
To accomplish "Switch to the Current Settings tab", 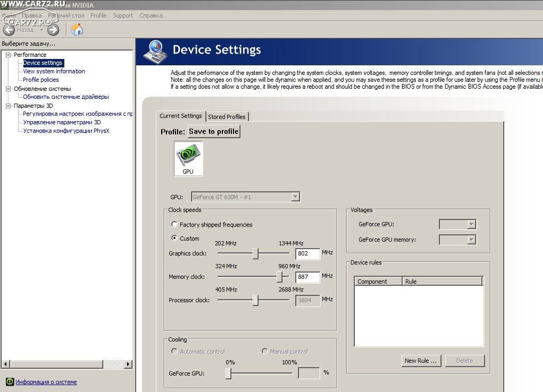I will pos(181,116).
